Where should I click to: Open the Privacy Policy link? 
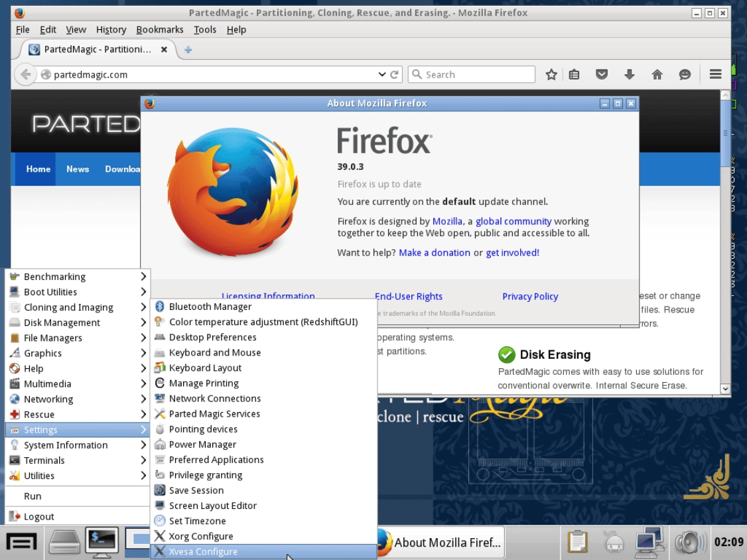coord(530,297)
